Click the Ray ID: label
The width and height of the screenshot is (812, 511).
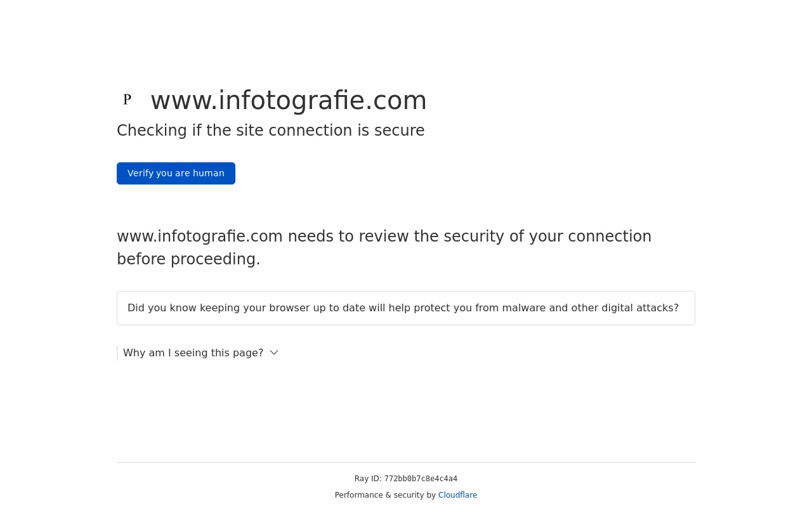pos(368,479)
